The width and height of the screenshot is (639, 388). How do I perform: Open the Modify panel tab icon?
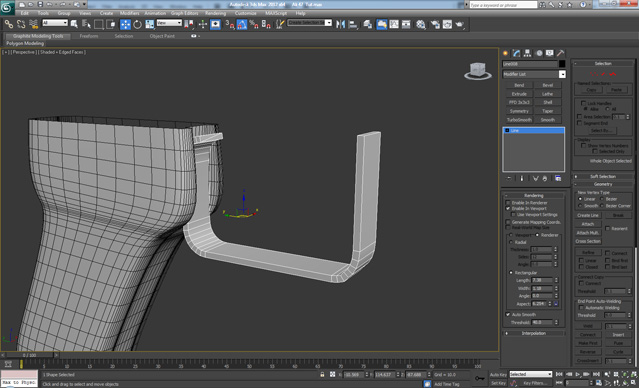(517, 53)
